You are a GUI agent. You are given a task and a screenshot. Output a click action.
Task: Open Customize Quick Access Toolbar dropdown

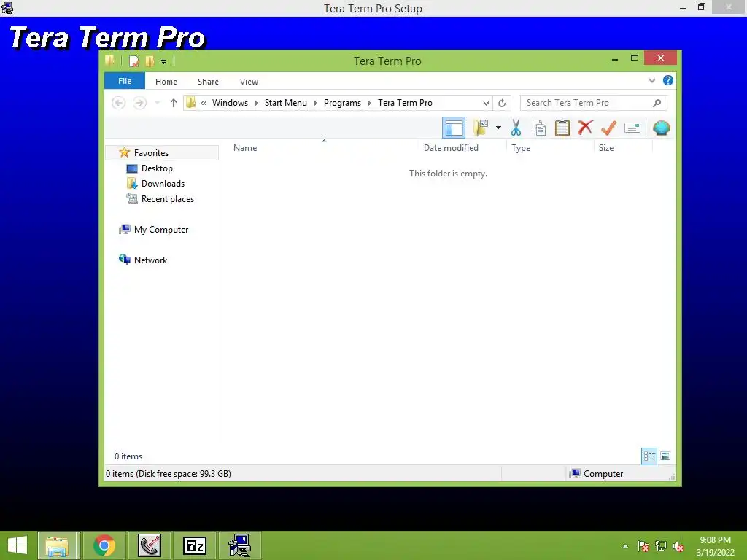click(163, 61)
